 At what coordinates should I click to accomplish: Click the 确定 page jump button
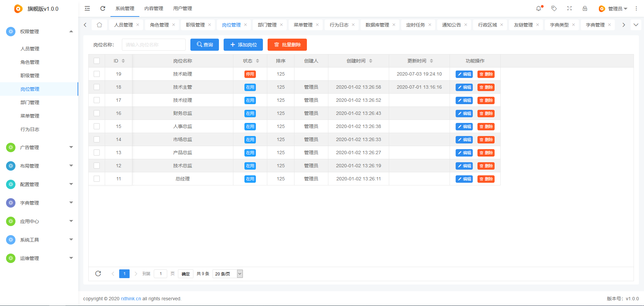click(186, 274)
